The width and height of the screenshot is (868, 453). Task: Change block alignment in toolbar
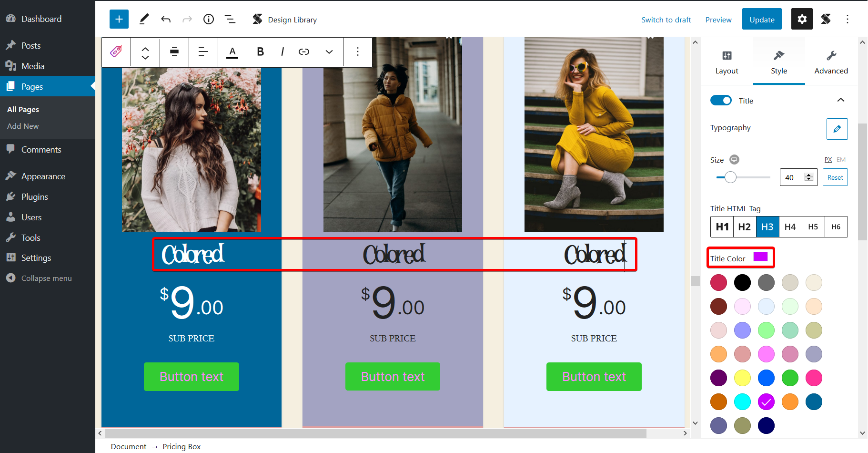(174, 51)
